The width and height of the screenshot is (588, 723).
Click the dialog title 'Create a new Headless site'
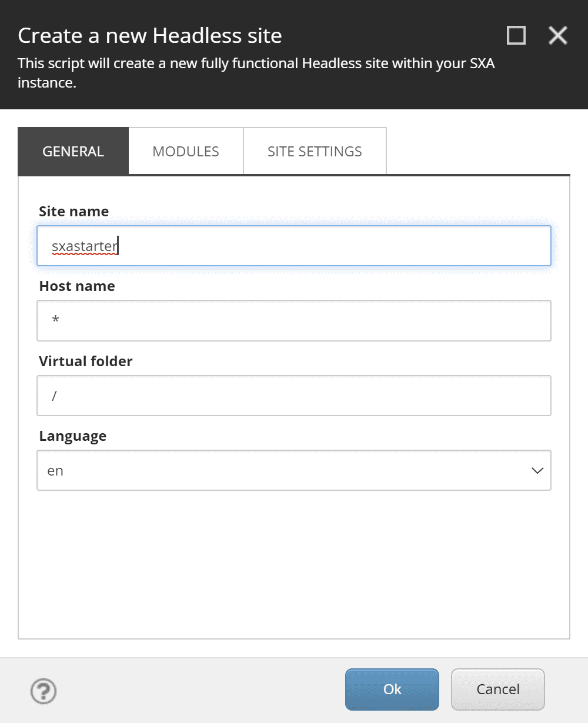[x=150, y=36]
